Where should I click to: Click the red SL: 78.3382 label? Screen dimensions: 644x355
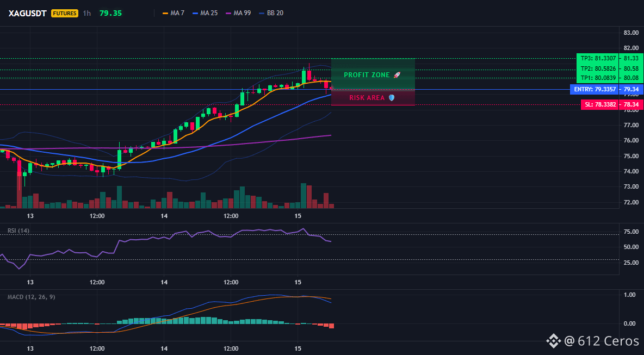pyautogui.click(x=600, y=105)
